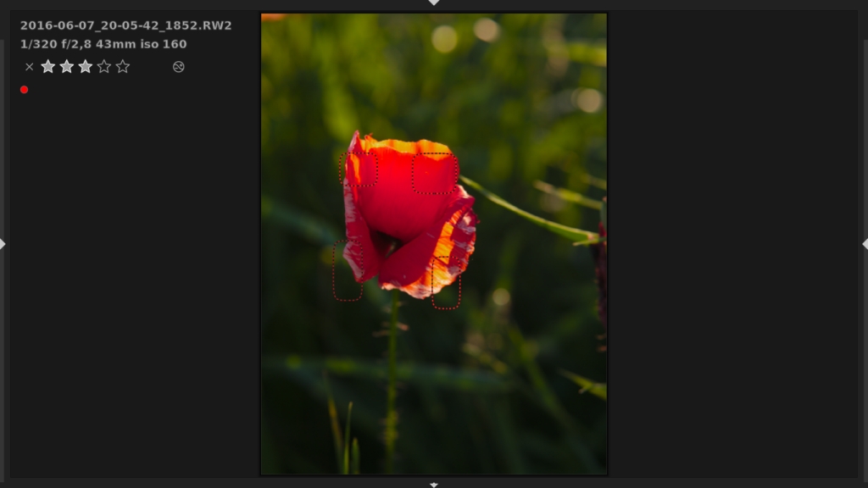The image size is (868, 488).
Task: Rate the image one star
Action: point(48,65)
